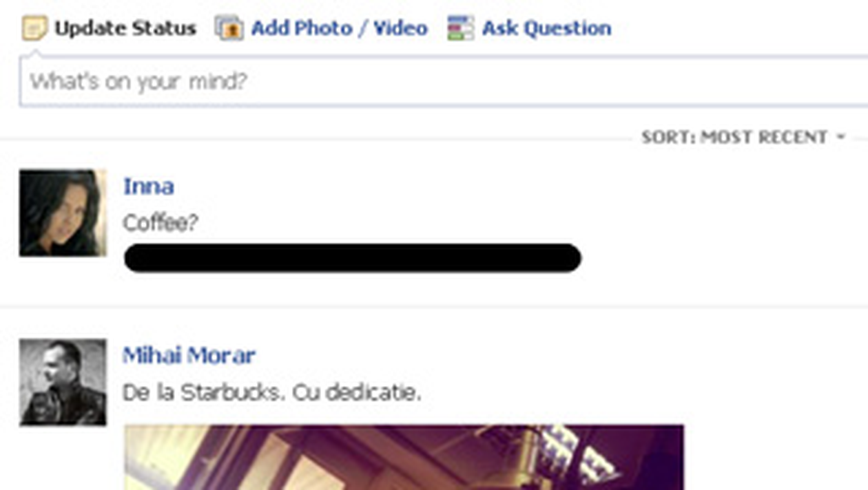Screen dimensions: 868x490
Task: Switch to Add Photo / Video tab
Action: (x=339, y=28)
